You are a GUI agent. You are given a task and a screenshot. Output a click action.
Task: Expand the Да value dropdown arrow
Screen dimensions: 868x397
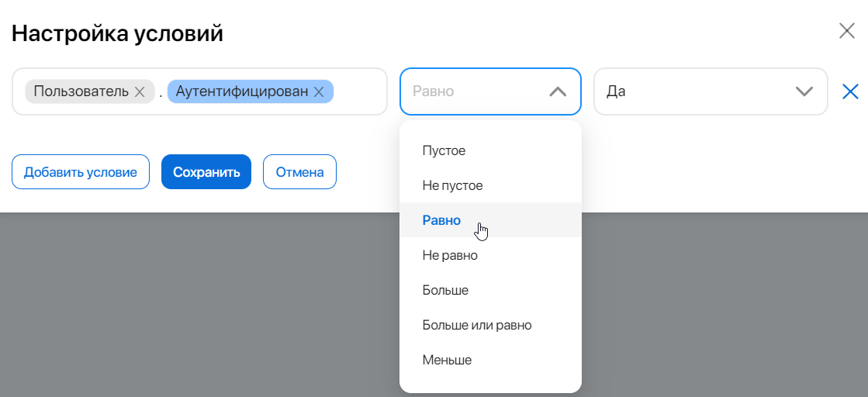[804, 91]
